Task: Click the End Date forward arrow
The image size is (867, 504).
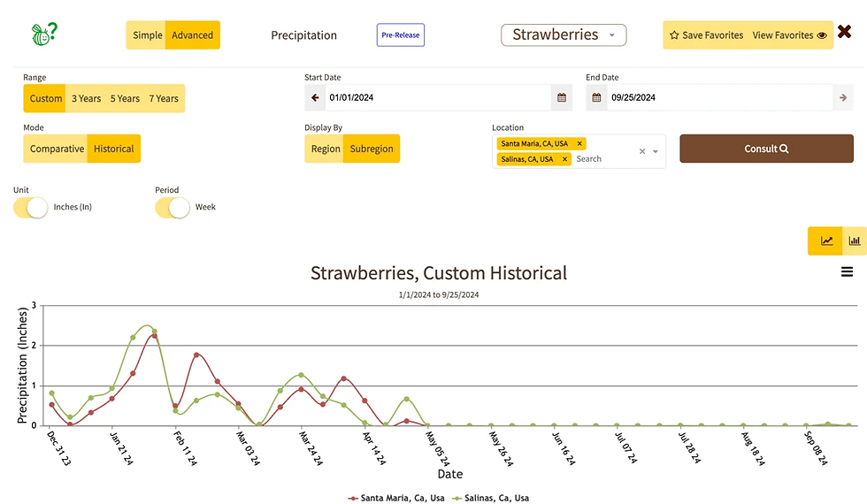Action: click(843, 98)
